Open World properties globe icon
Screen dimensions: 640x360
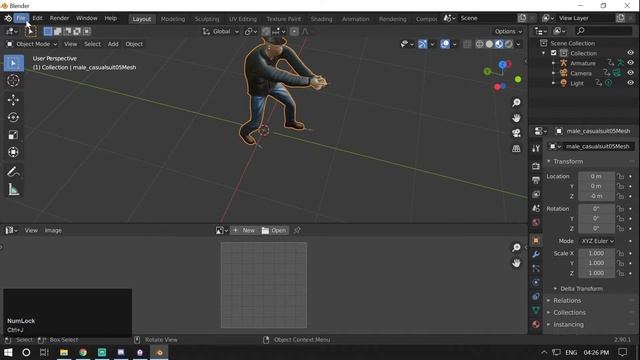[536, 222]
